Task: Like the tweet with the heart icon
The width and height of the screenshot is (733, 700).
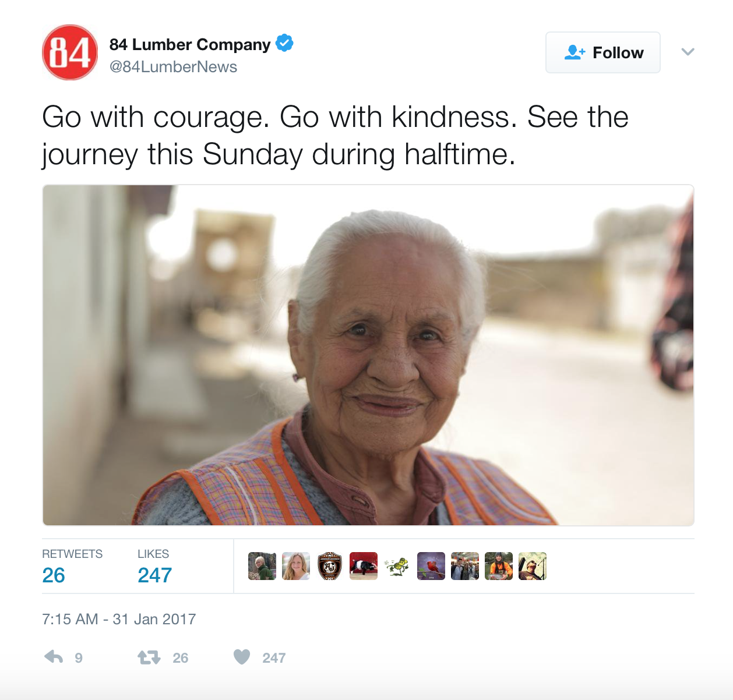Action: 242,657
